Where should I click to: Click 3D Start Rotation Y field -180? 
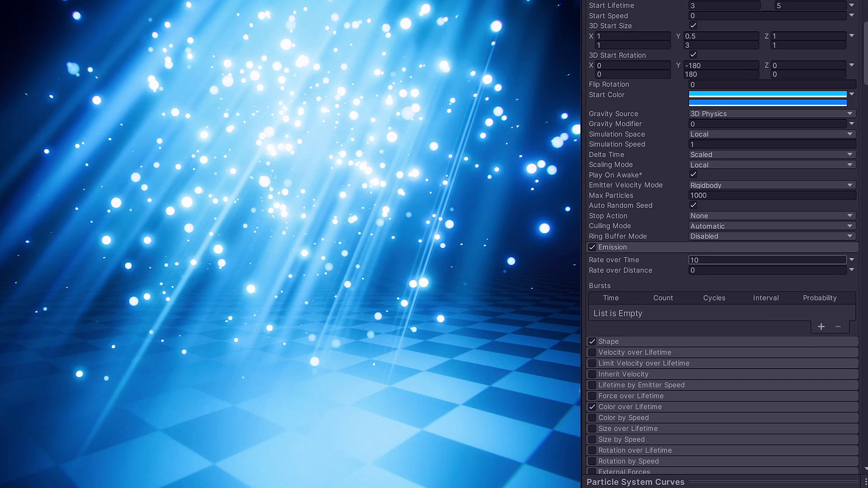[x=721, y=65]
